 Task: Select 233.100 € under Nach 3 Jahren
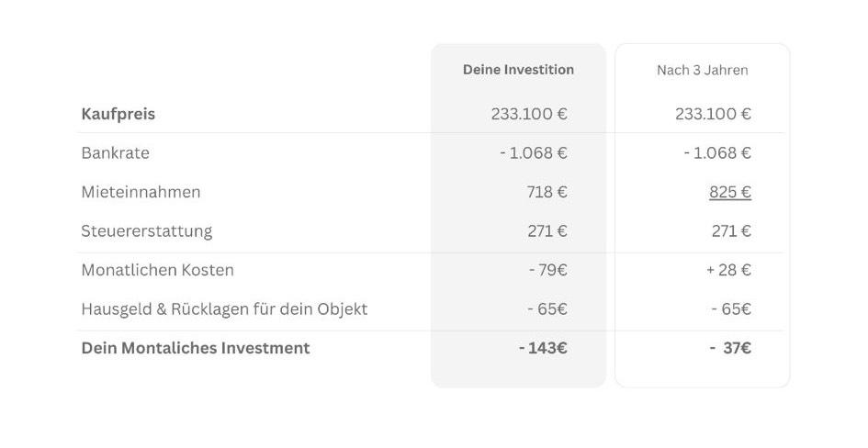tap(712, 115)
